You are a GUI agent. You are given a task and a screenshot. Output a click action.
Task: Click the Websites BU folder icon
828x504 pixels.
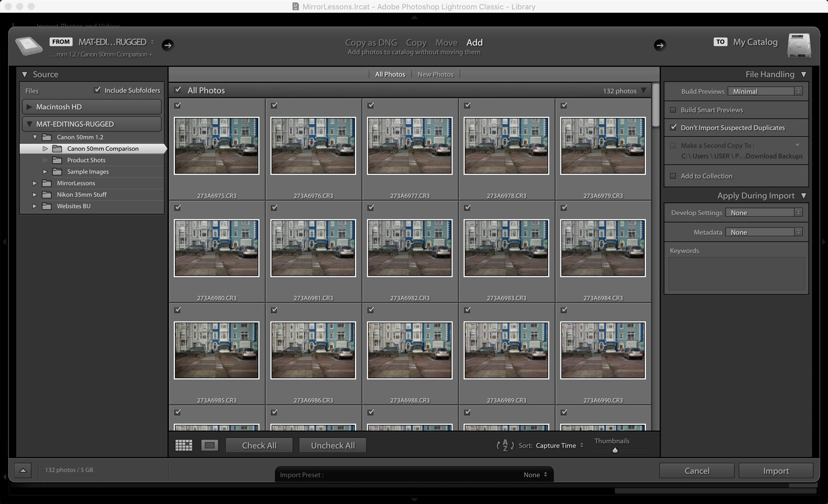tap(47, 206)
